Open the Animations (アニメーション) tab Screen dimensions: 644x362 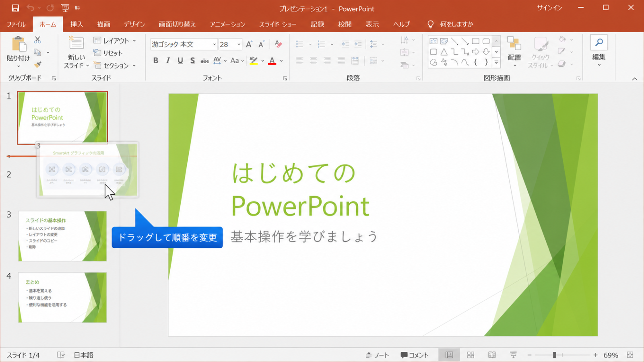[x=227, y=24]
